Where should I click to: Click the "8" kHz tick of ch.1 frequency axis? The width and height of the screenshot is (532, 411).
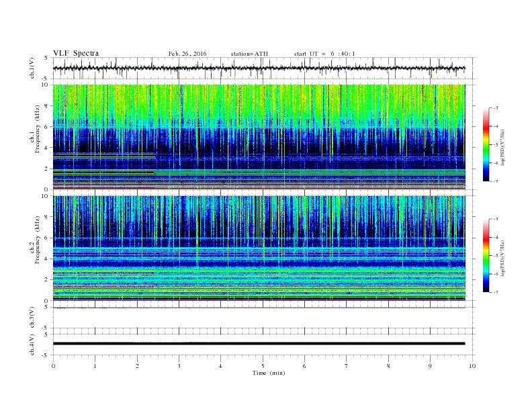46,106
